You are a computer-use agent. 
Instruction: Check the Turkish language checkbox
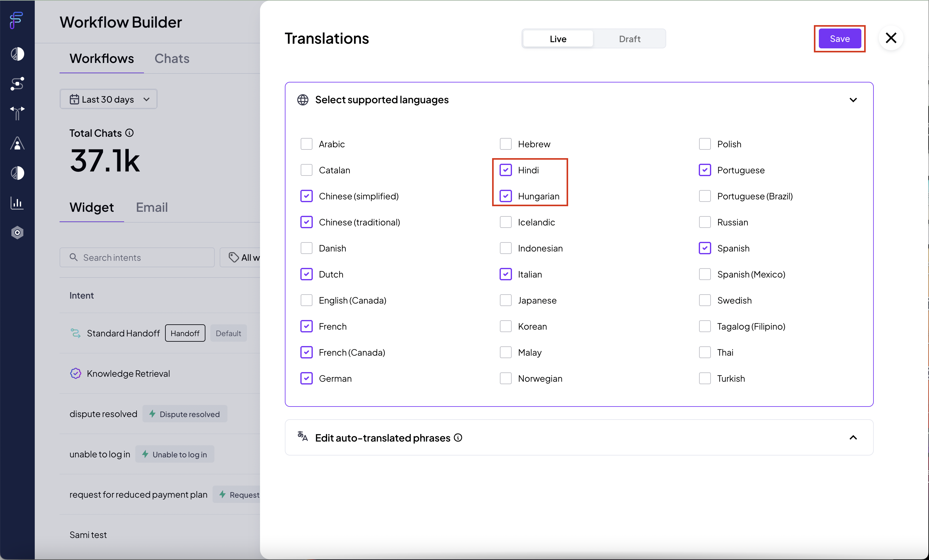705,378
